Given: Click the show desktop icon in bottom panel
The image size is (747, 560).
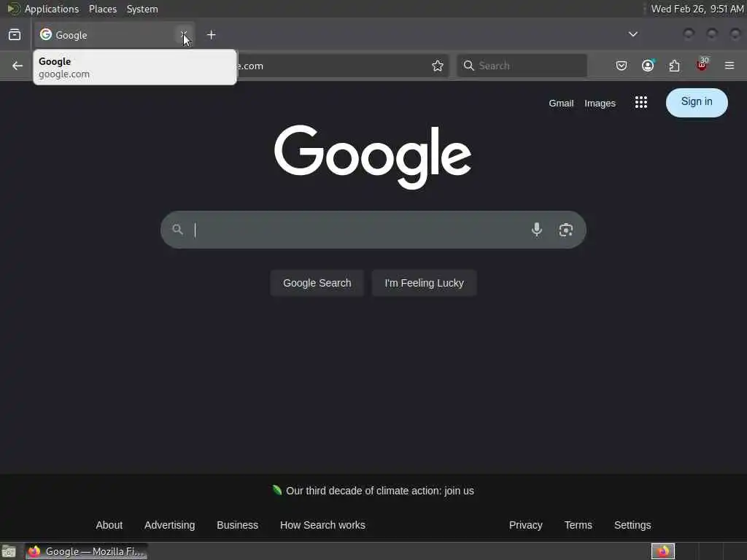Looking at the screenshot, I should point(9,551).
